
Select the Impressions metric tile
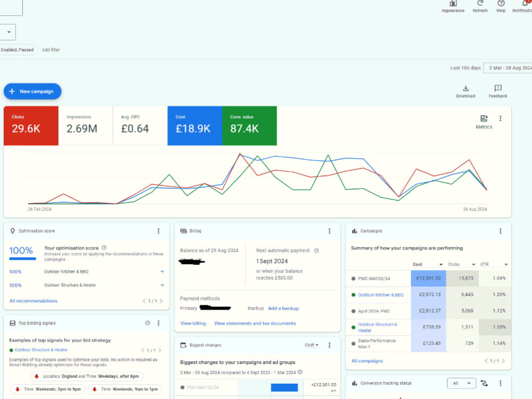(86, 126)
